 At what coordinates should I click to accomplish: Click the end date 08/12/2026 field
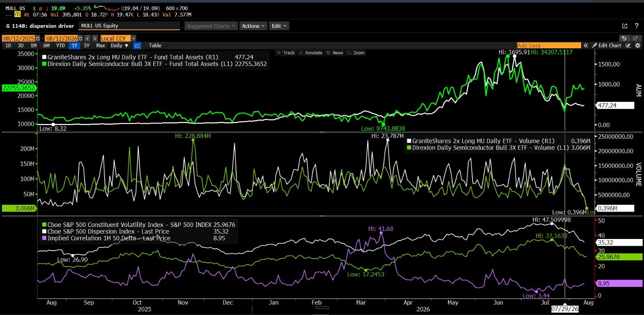pos(62,38)
